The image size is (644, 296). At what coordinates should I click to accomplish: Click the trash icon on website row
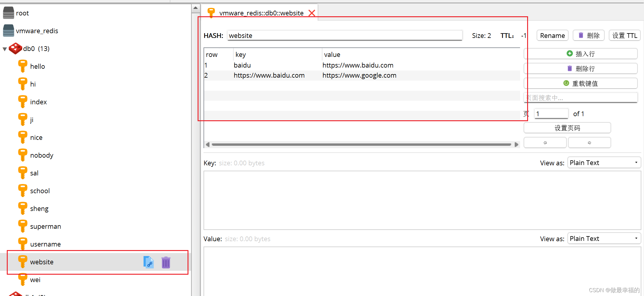pyautogui.click(x=166, y=262)
